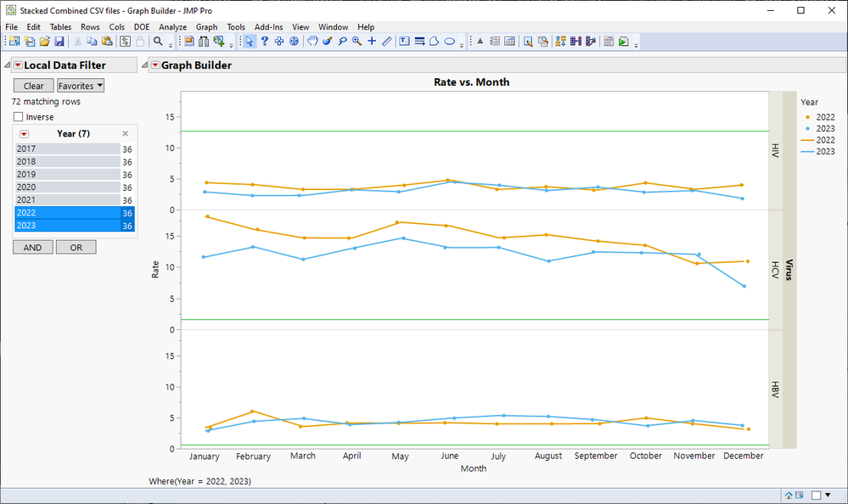
Task: Open the Analyze menu
Action: pyautogui.click(x=172, y=27)
